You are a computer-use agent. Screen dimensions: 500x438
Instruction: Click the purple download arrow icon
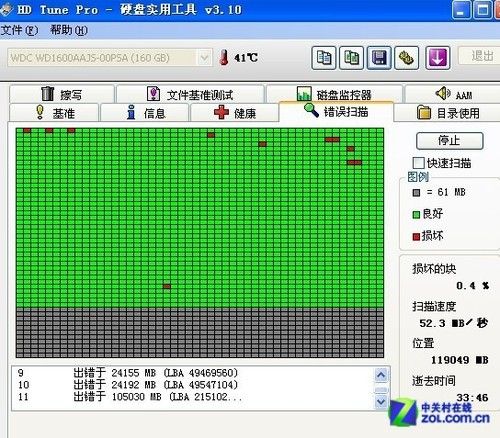tap(438, 58)
